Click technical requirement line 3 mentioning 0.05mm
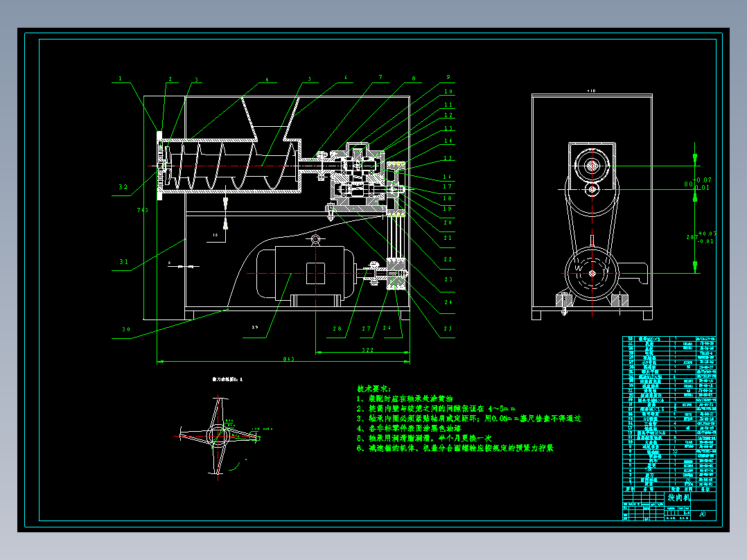This screenshot has width=747, height=560. click(468, 419)
